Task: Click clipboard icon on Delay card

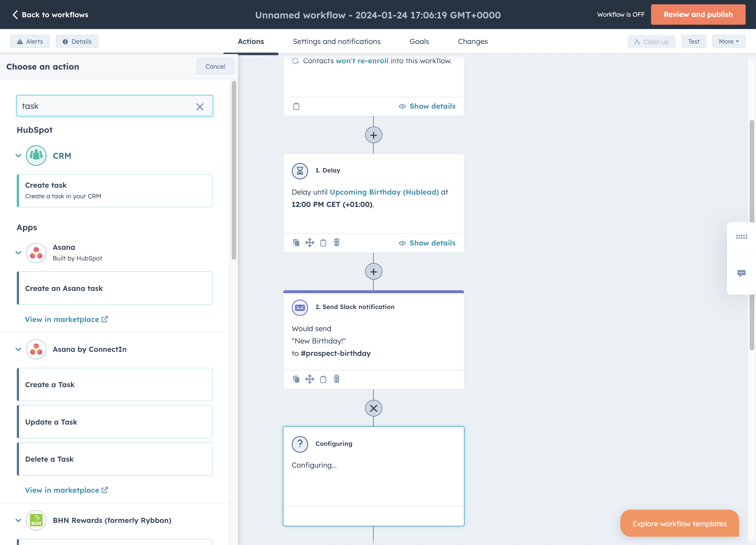Action: tap(323, 243)
